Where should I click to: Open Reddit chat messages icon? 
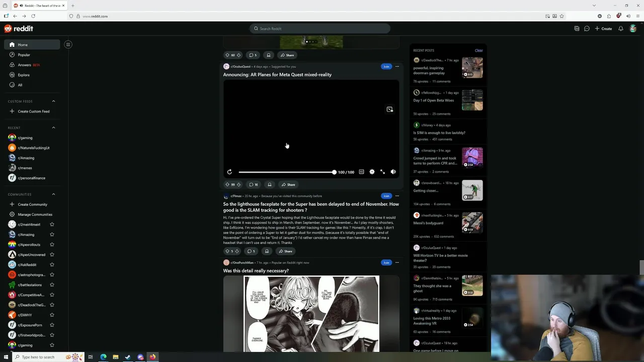click(587, 29)
